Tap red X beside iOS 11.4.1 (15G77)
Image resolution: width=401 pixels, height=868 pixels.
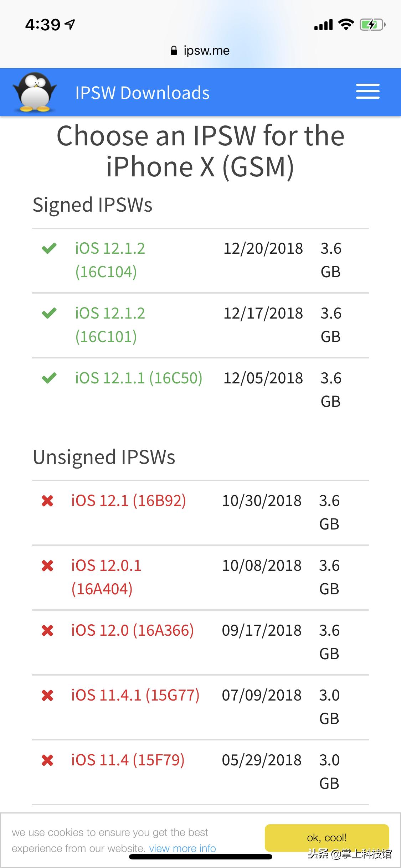pos(47,696)
